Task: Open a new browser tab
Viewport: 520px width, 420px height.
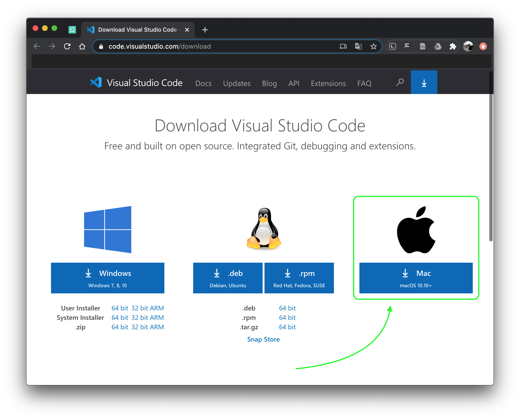Action: (205, 30)
